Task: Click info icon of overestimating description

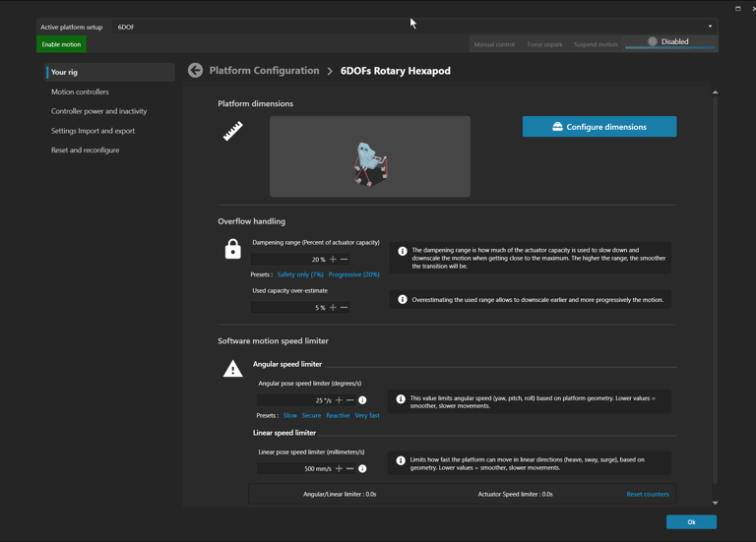Action: 402,300
